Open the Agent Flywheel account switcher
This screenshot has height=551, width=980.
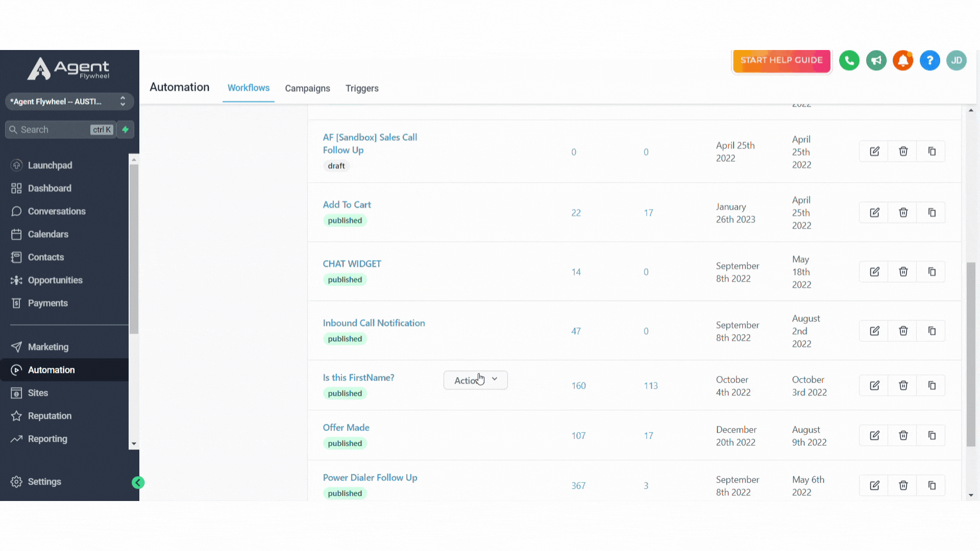point(69,102)
